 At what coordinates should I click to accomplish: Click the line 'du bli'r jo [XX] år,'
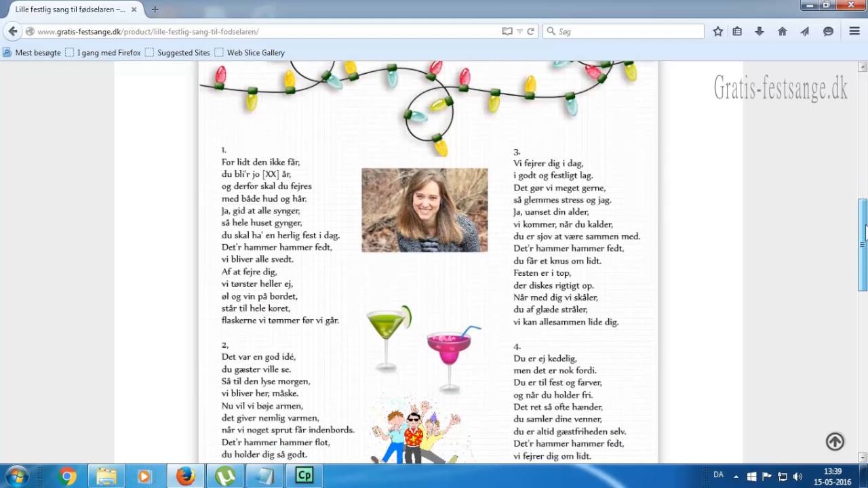pyautogui.click(x=256, y=174)
